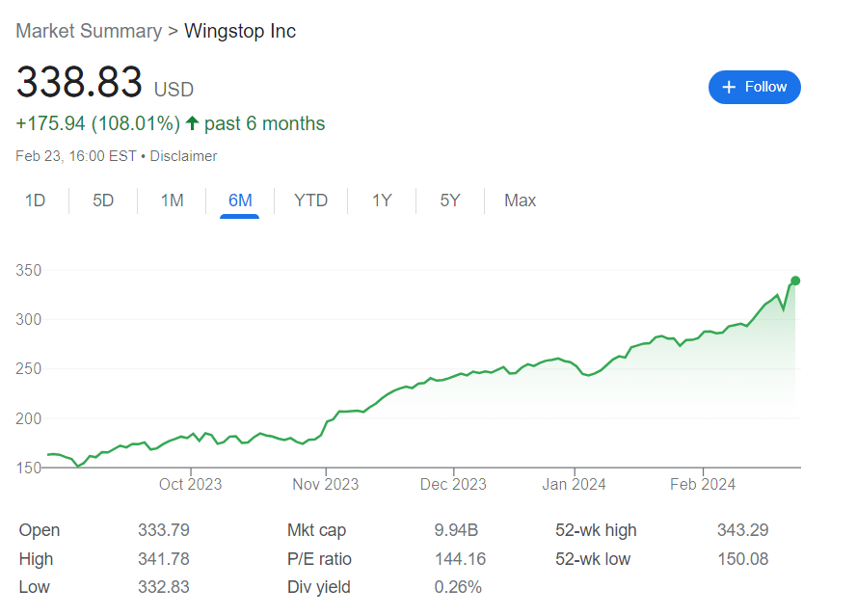Click the Wingstop Inc title
Image resolution: width=857 pixels, height=616 pixels.
point(240,31)
